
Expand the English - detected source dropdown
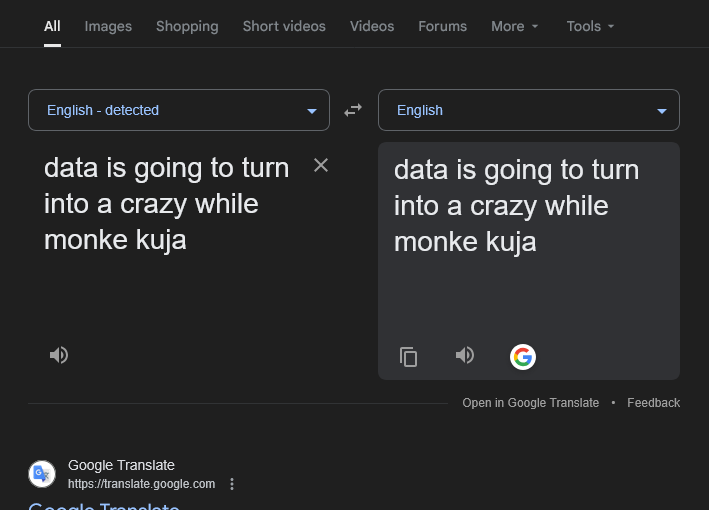click(179, 110)
